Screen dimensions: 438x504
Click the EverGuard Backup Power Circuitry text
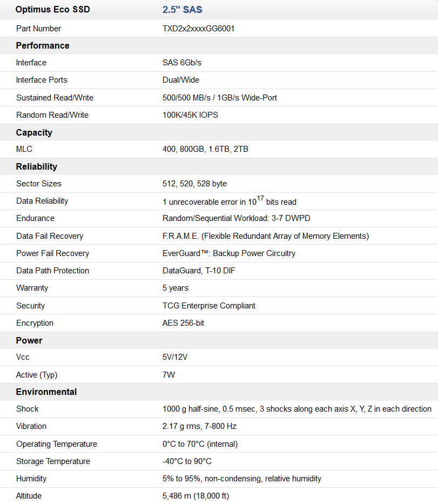(229, 253)
